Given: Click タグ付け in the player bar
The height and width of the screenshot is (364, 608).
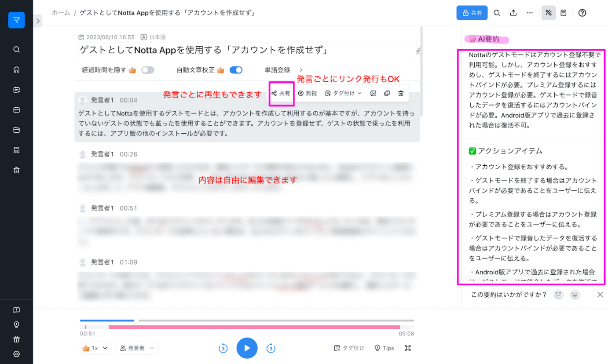Looking at the screenshot, I should click(x=349, y=348).
